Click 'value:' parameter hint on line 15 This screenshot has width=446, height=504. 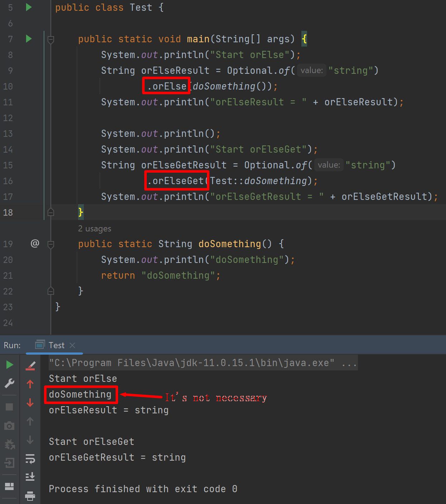[x=329, y=165]
